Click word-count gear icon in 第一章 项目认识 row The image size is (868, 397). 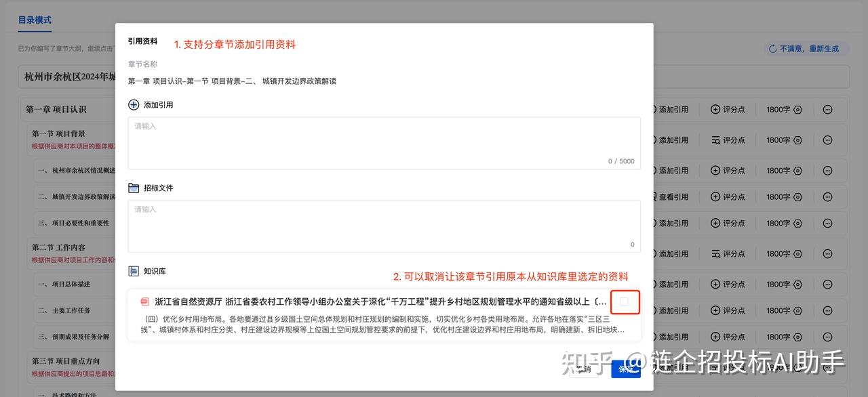point(797,110)
